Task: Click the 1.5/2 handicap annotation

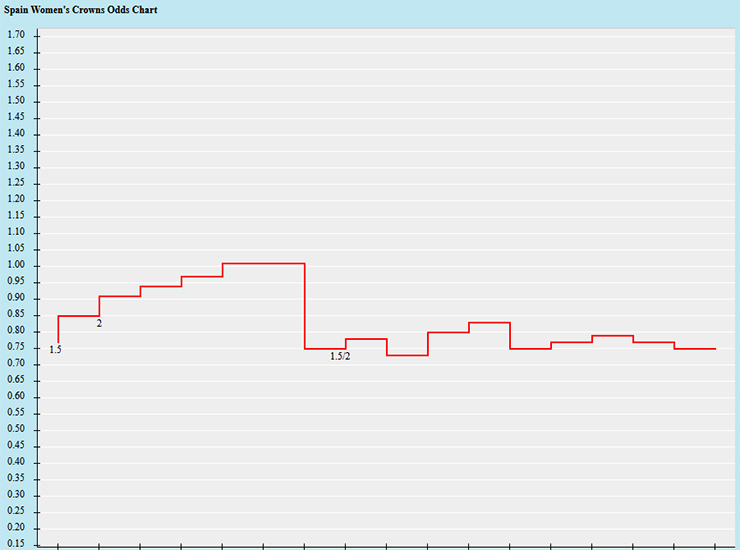Action: [x=340, y=356]
